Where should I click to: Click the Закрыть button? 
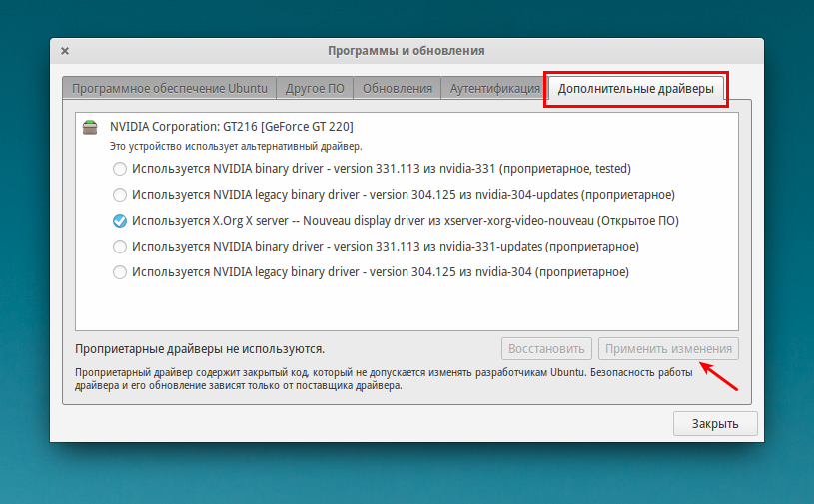coord(715,423)
